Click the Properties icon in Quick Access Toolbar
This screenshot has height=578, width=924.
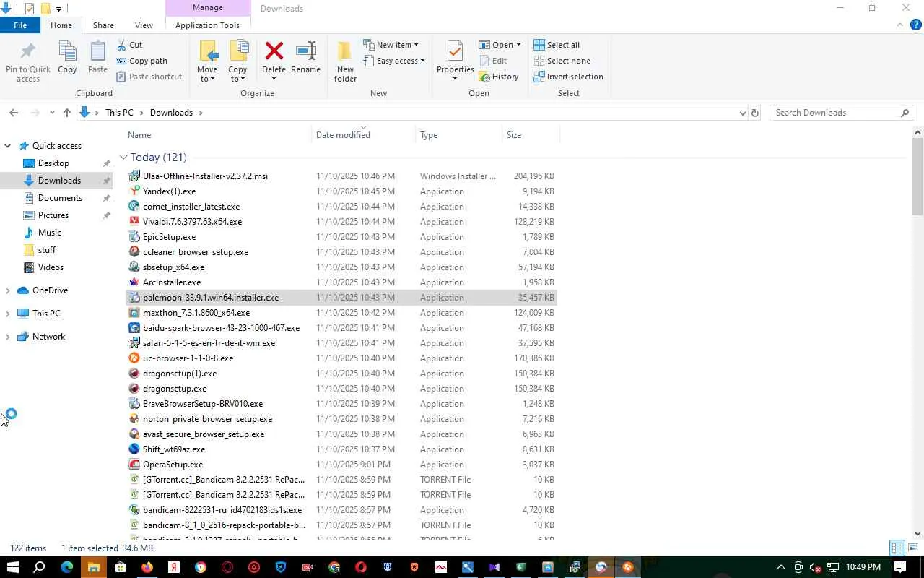tap(30, 9)
